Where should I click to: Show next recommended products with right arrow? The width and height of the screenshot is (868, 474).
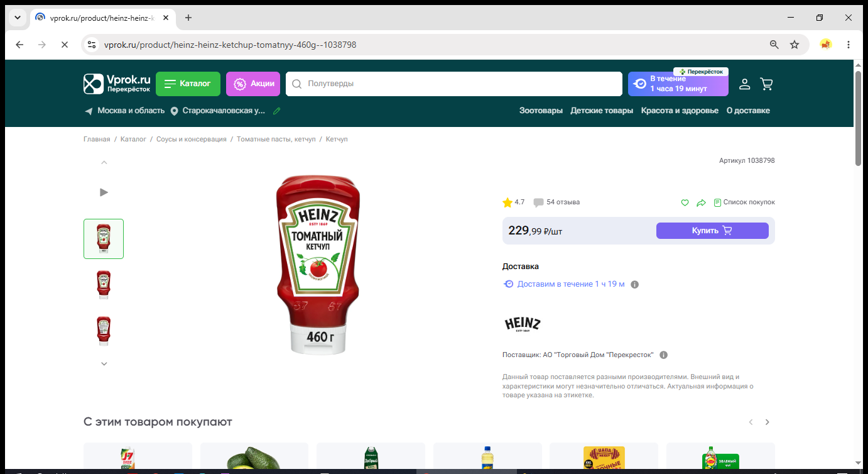tap(767, 422)
